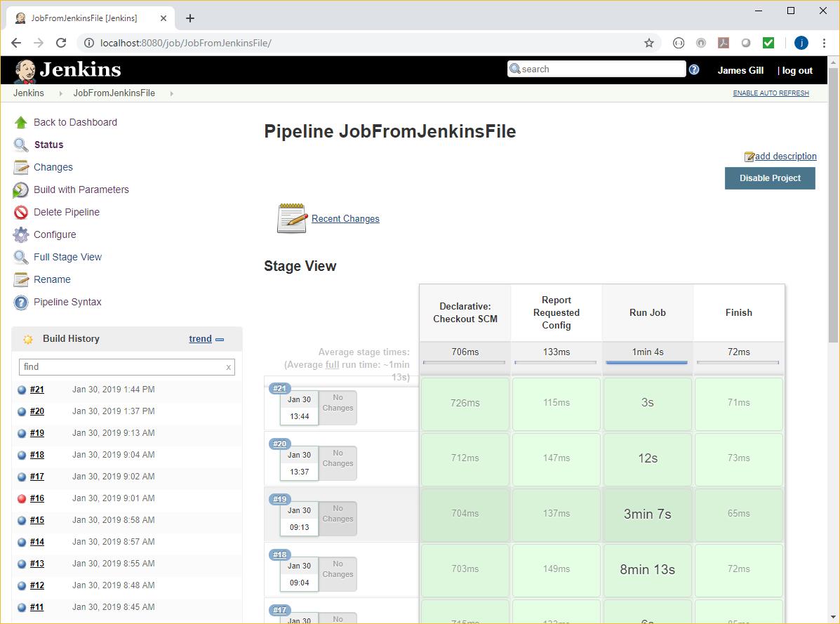Click the search help question-mark icon
This screenshot has height=624, width=840.
tap(694, 69)
